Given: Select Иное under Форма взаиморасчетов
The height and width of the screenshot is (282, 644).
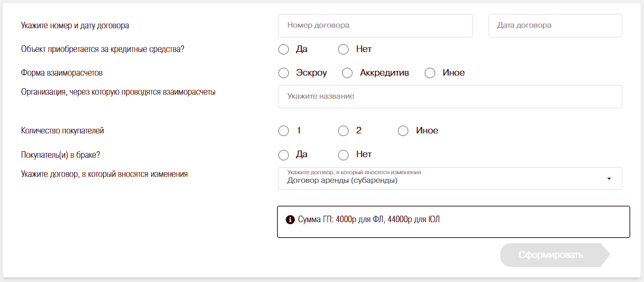Looking at the screenshot, I should click(430, 73).
